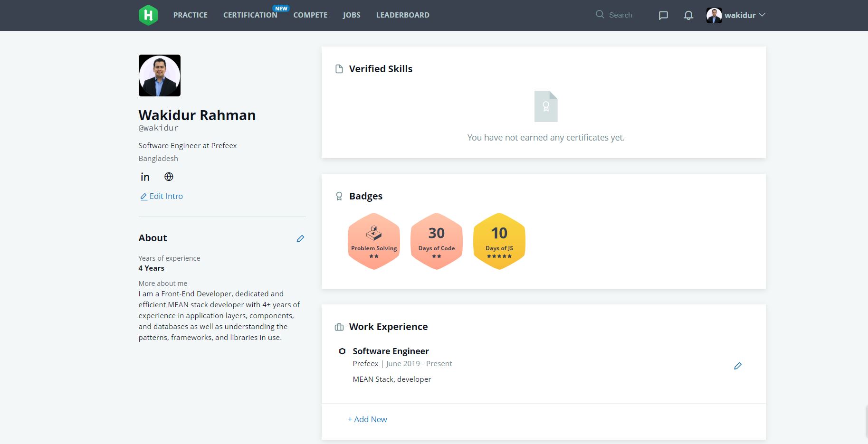Open the notifications bell icon
The image size is (868, 444).
tap(688, 16)
